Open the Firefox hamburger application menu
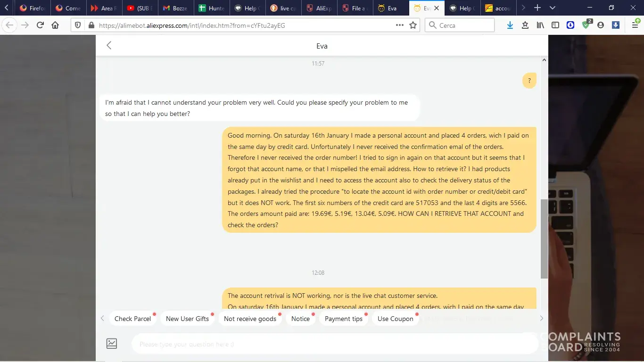Image resolution: width=644 pixels, height=362 pixels. 635,25
